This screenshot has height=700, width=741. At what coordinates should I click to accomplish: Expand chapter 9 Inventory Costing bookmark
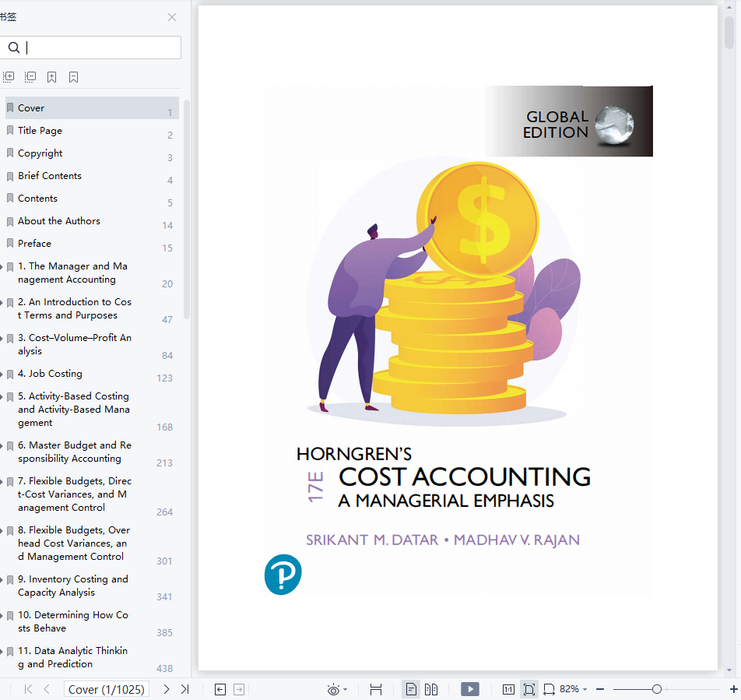(x=2, y=580)
